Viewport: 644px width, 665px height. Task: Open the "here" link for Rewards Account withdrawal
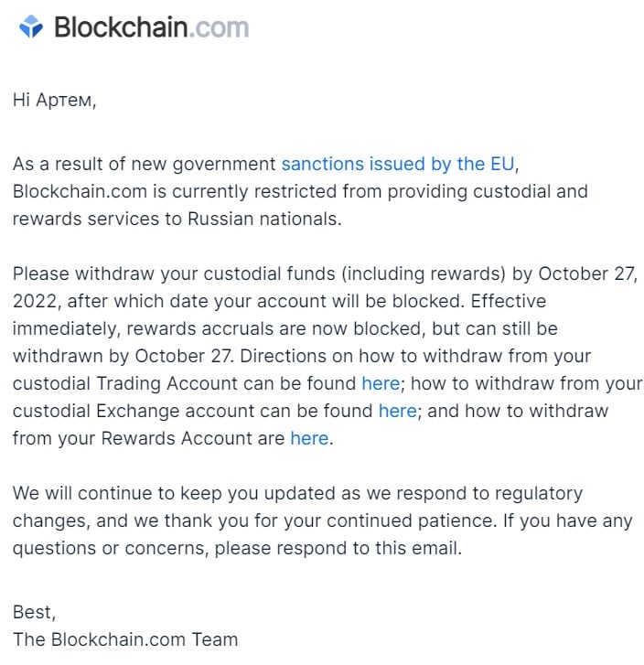pyautogui.click(x=309, y=438)
